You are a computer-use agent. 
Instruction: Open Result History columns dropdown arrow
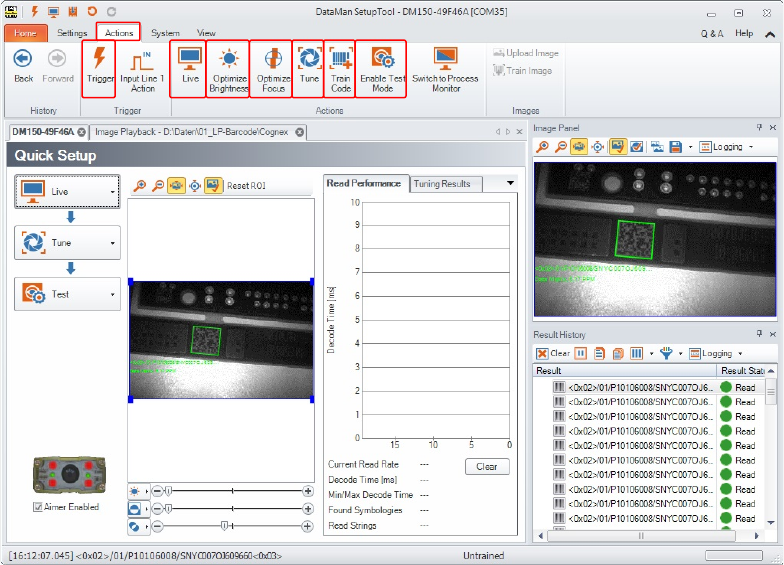point(651,354)
